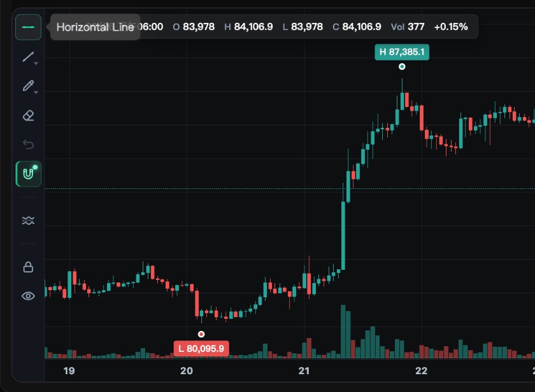Select the Horizontal Line drawing tool
Screen dimensions: 535x392
(x=28, y=27)
